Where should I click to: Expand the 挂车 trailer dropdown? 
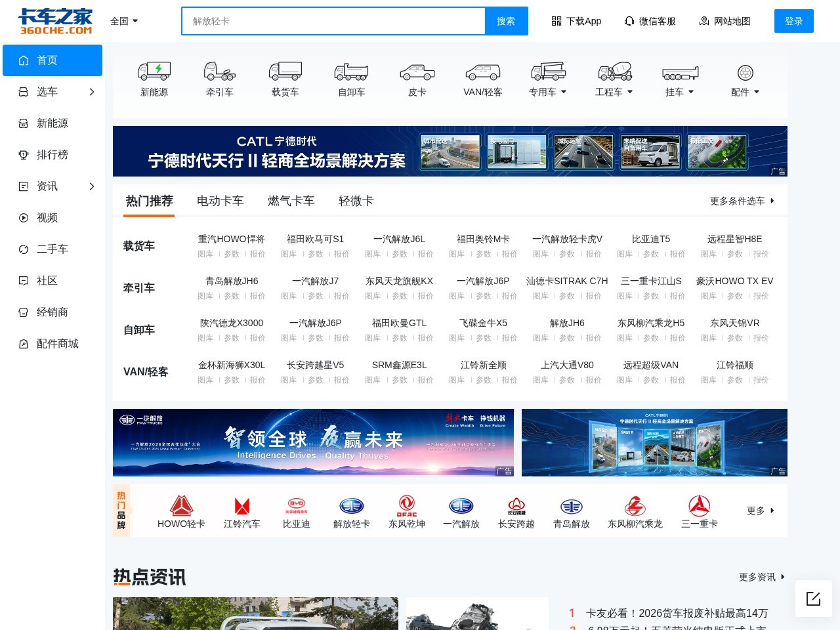click(680, 92)
